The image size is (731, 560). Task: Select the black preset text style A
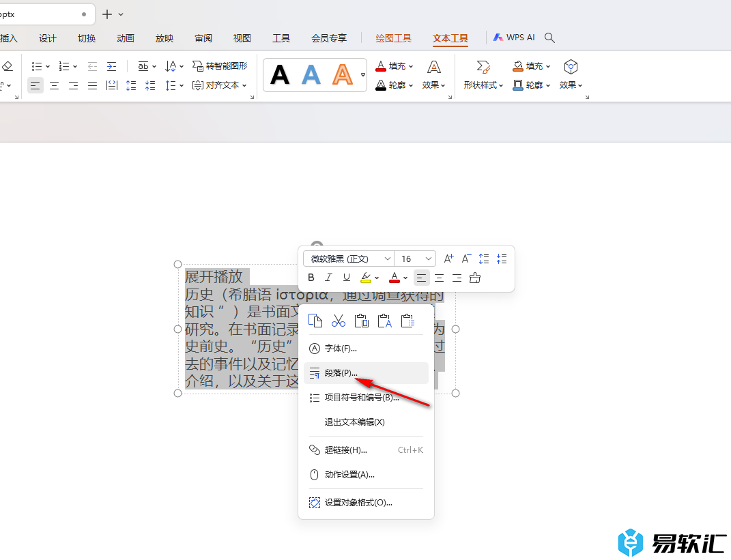[280, 74]
